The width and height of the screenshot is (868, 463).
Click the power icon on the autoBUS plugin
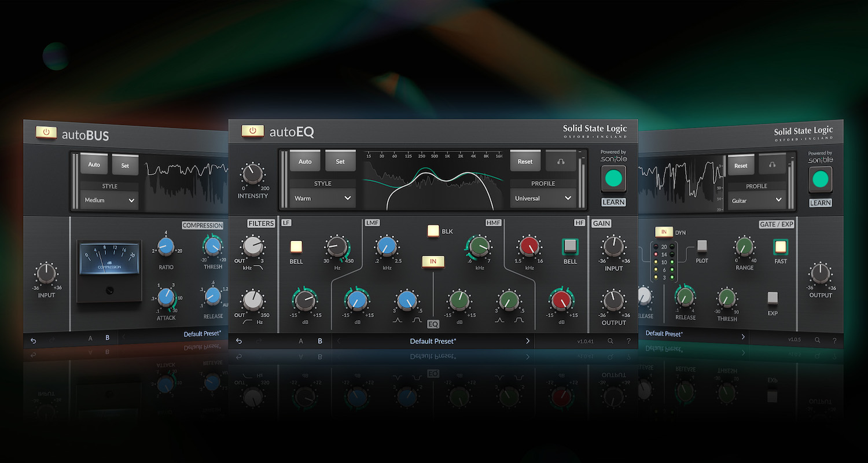pyautogui.click(x=45, y=132)
